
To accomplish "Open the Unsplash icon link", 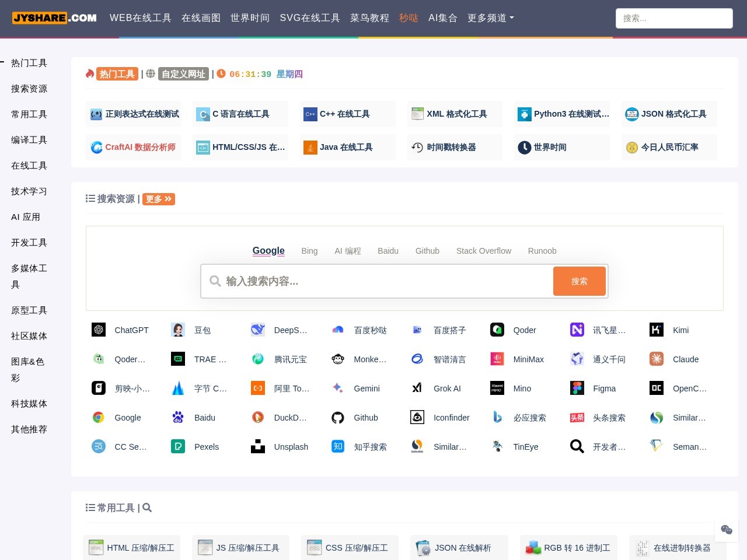I will tap(258, 446).
